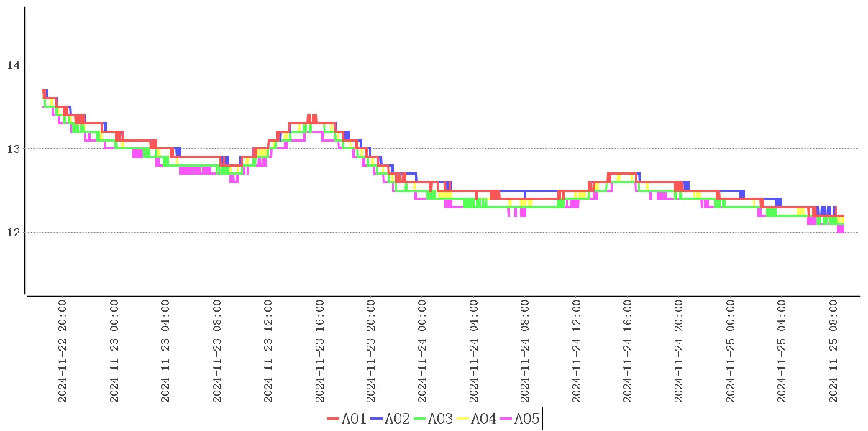Screen dimensions: 868x431
Task: Click the yellow A04 legend line swatch
Action: pyautogui.click(x=462, y=419)
